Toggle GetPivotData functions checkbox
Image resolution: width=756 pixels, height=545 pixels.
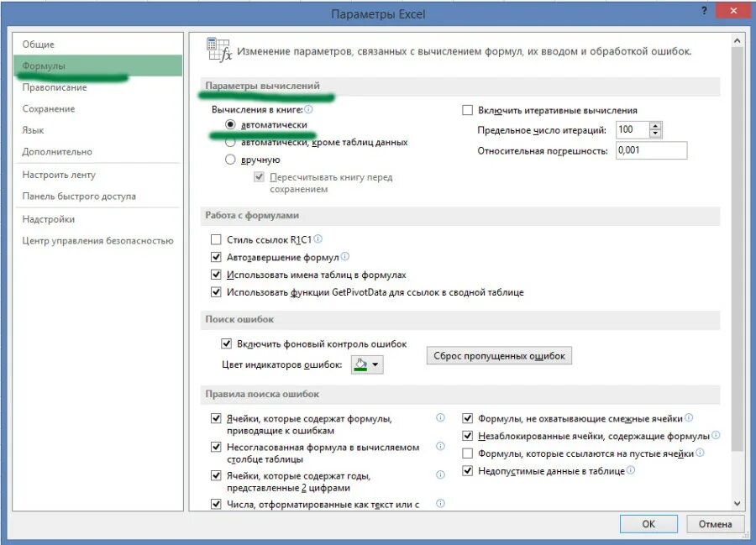click(216, 292)
